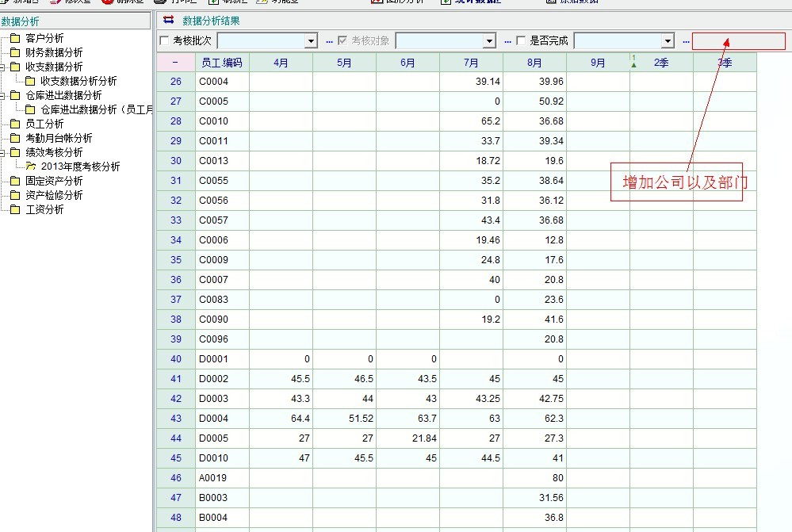Collapse the 仓库进出数据分析 tree node
792x532 pixels.
3,95
